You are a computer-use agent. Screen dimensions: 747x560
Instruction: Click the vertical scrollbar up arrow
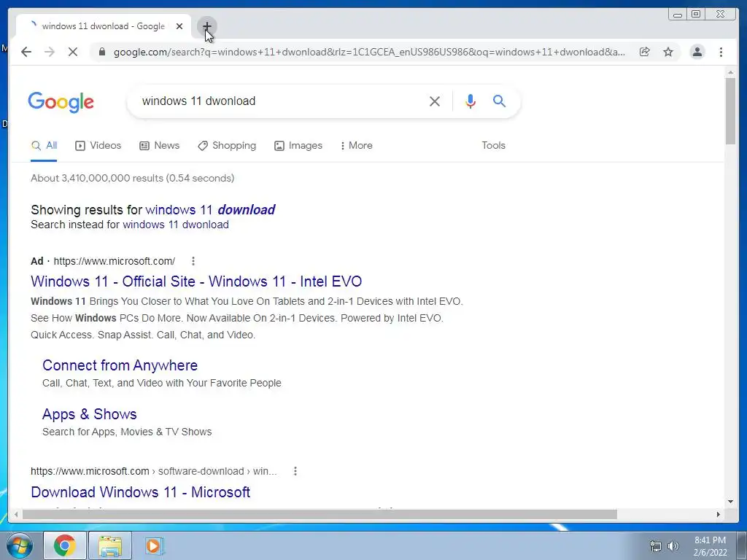pyautogui.click(x=730, y=72)
